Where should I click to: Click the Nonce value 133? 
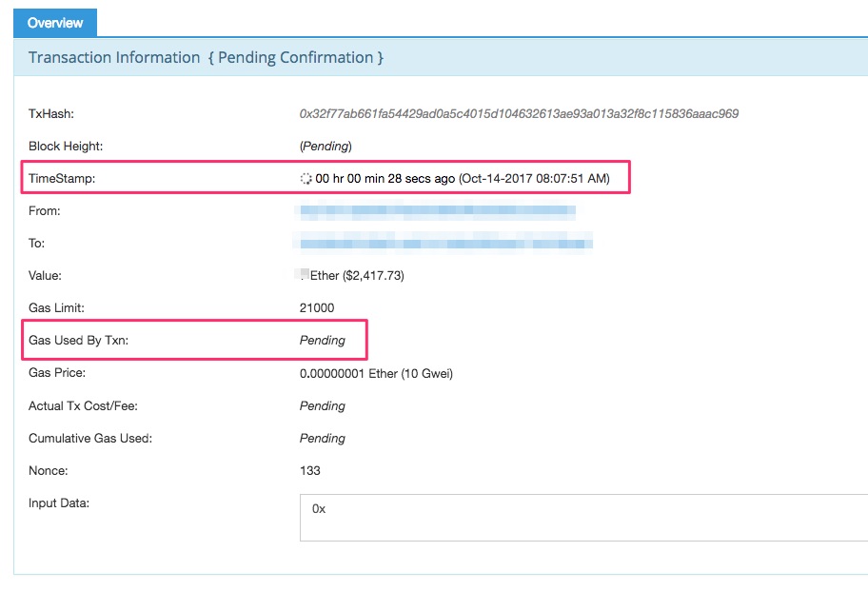[x=310, y=470]
